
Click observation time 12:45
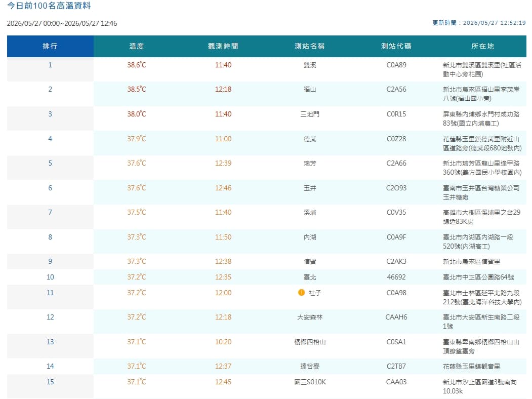click(223, 382)
